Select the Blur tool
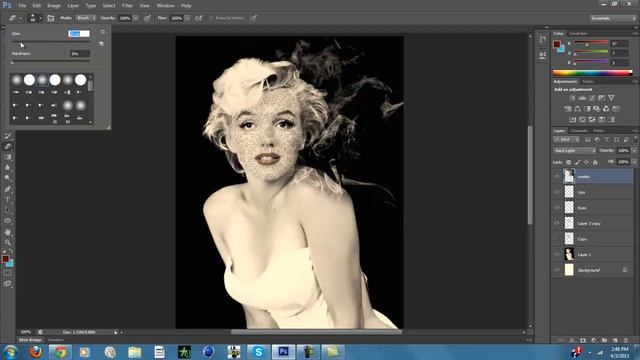This screenshot has height=360, width=640. pos(8,168)
